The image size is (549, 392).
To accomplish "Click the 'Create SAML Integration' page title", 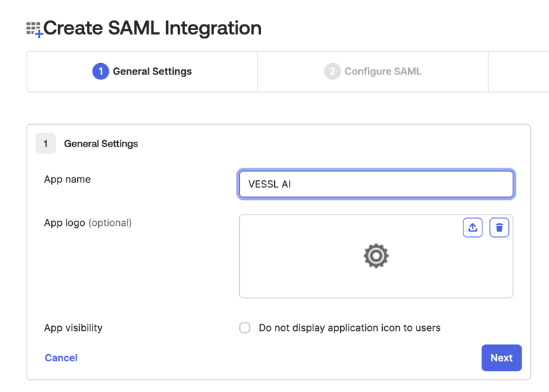I will tap(152, 28).
